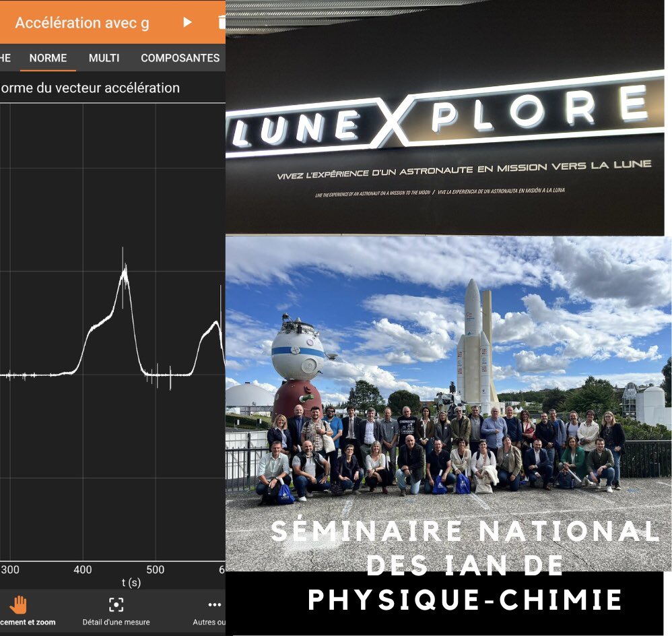
Task: Click the 'Accélération avec g' title bar
Action: [x=81, y=23]
